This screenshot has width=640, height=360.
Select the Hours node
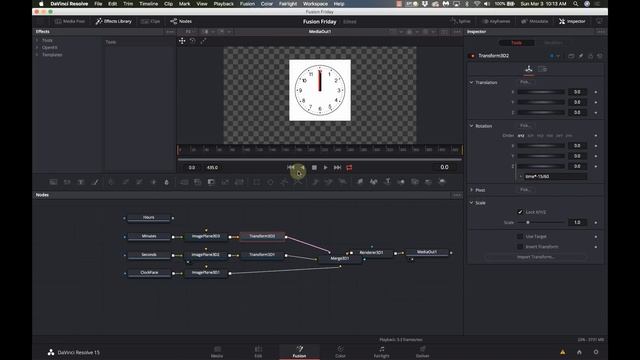(x=149, y=218)
